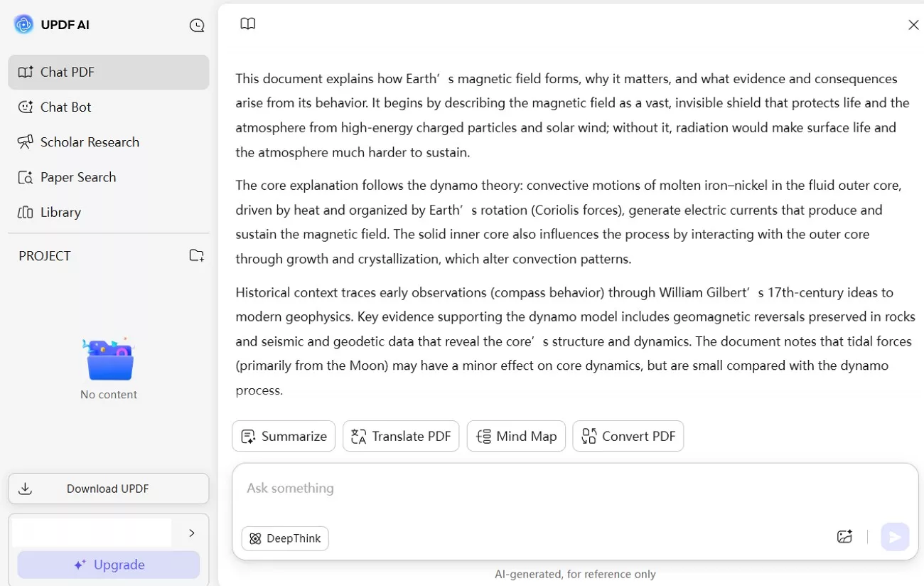
Task: Switch to Chat Bot
Action: pos(64,107)
